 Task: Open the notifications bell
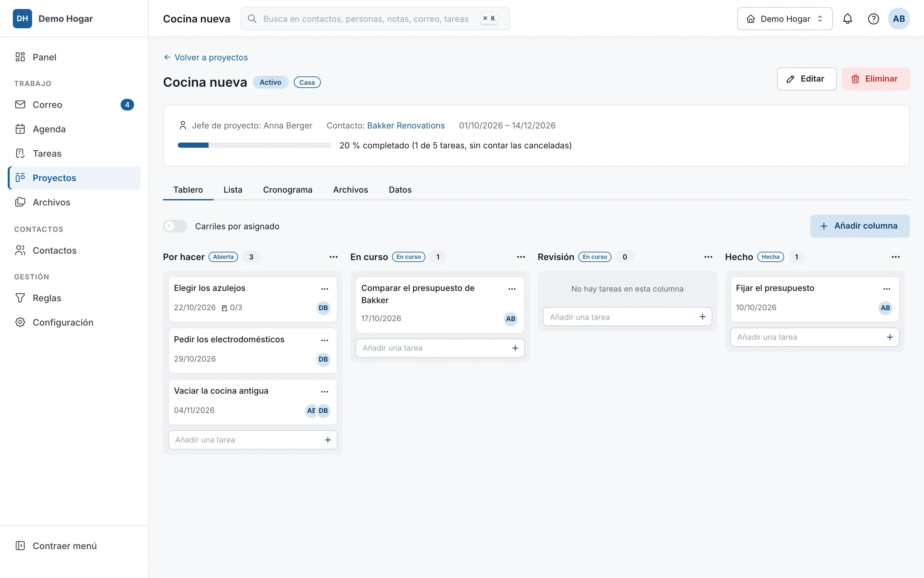(847, 19)
